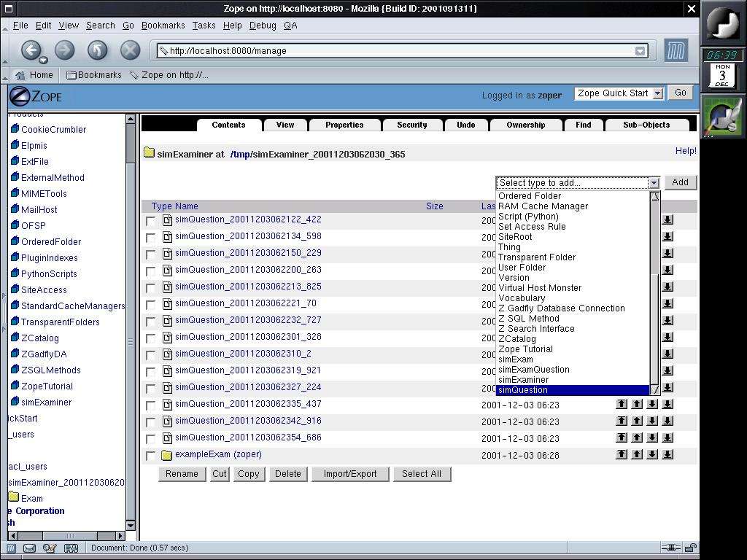Check the box for simQuestion_20011203062310_2
747x560 pixels.
click(150, 355)
